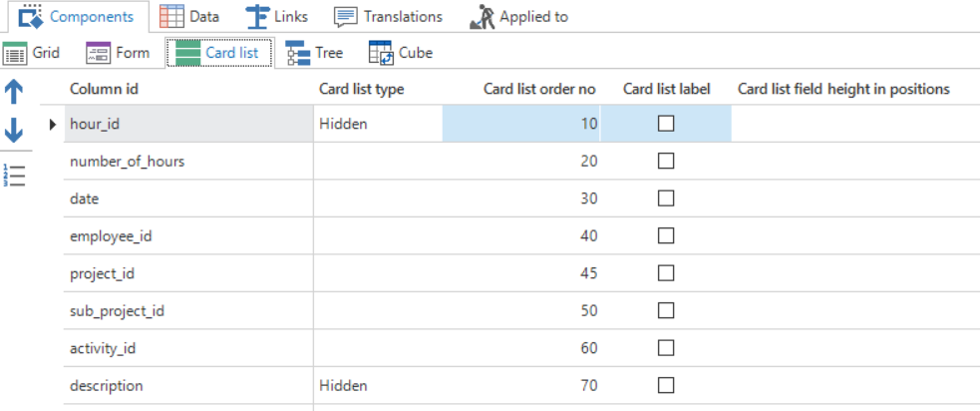
Task: Switch to the Data tab
Action: [x=189, y=16]
